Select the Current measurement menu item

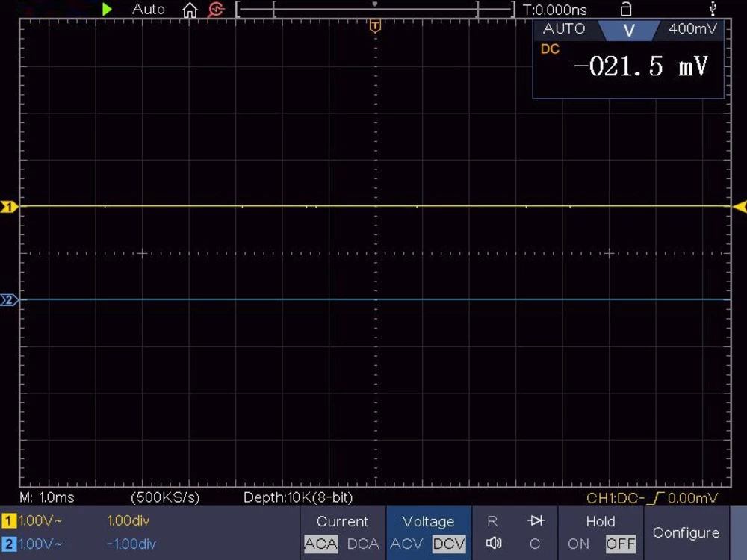pos(342,521)
